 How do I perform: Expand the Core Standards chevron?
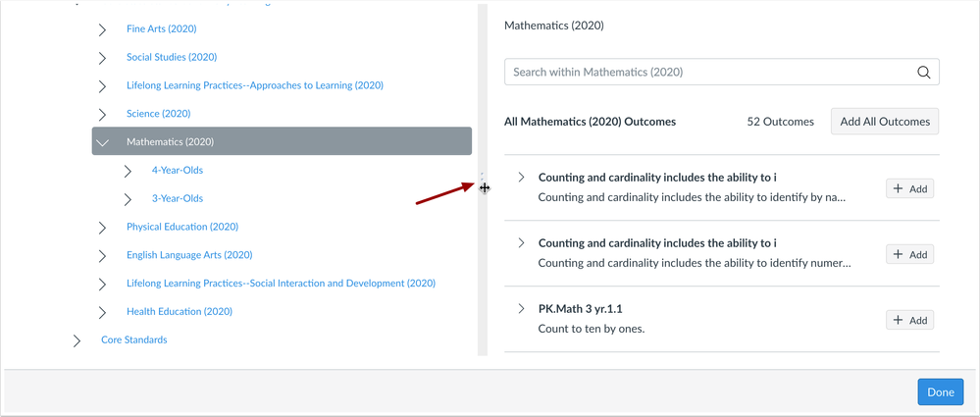(x=77, y=340)
